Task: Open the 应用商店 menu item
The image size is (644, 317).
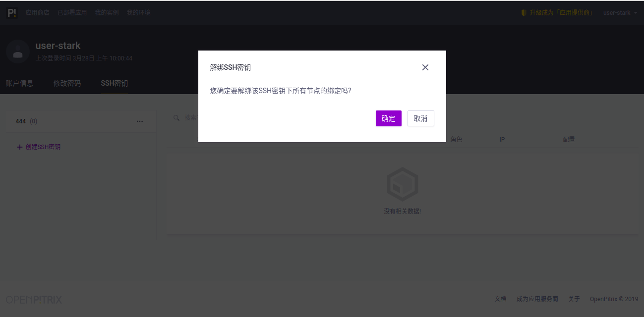Action: [37, 12]
